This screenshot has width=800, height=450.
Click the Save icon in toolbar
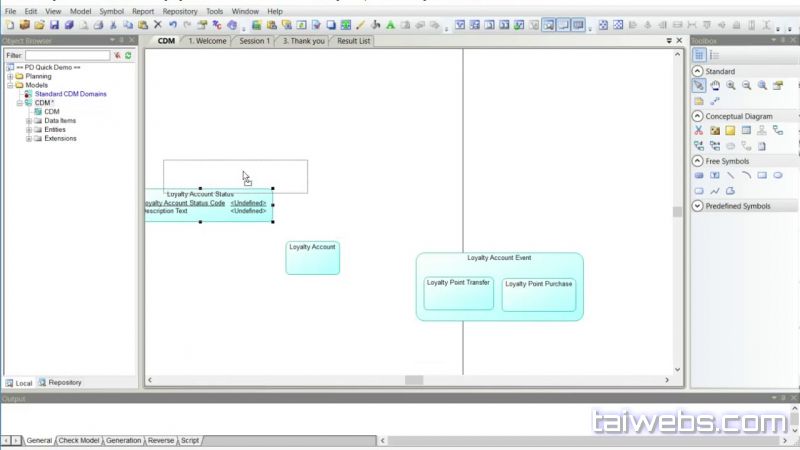(54, 24)
